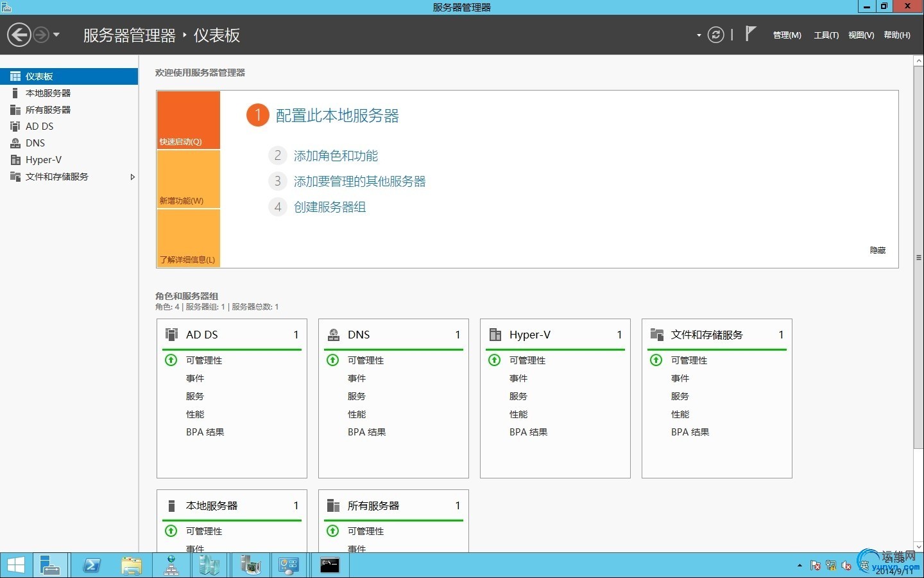
Task: Select 所有服务器 in the sidebar
Action: coord(69,110)
